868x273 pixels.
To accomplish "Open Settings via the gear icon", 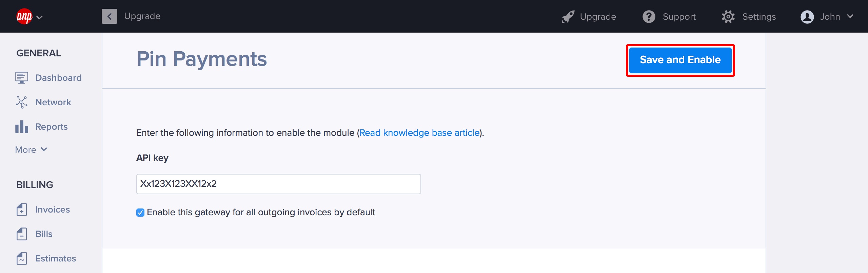I will [728, 17].
